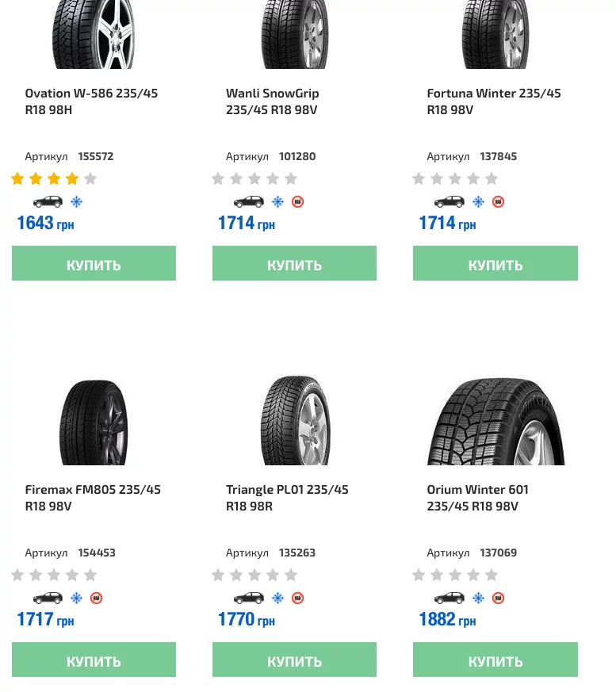
Task: Click the Firemax FM805 tire thumbnail
Action: click(x=94, y=422)
